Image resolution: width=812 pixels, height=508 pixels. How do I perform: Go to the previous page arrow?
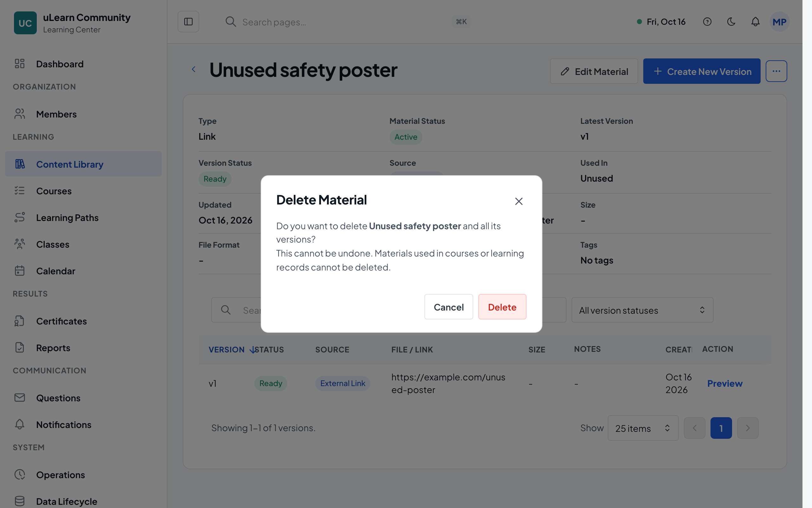coord(695,428)
